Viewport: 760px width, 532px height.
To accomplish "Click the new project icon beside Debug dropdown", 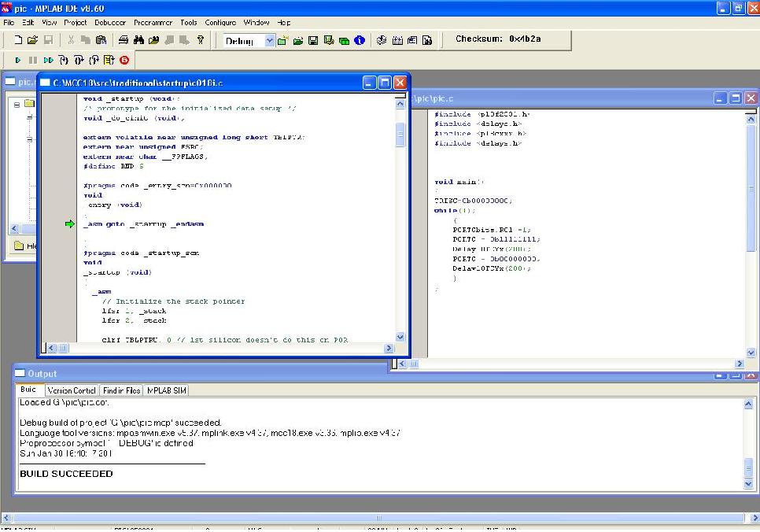I will tap(282, 41).
